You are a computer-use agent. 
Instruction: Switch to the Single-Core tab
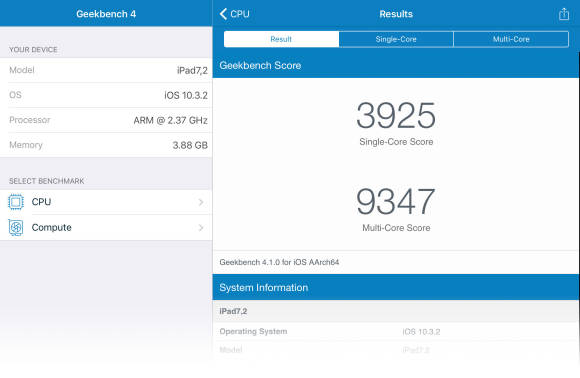tap(396, 39)
